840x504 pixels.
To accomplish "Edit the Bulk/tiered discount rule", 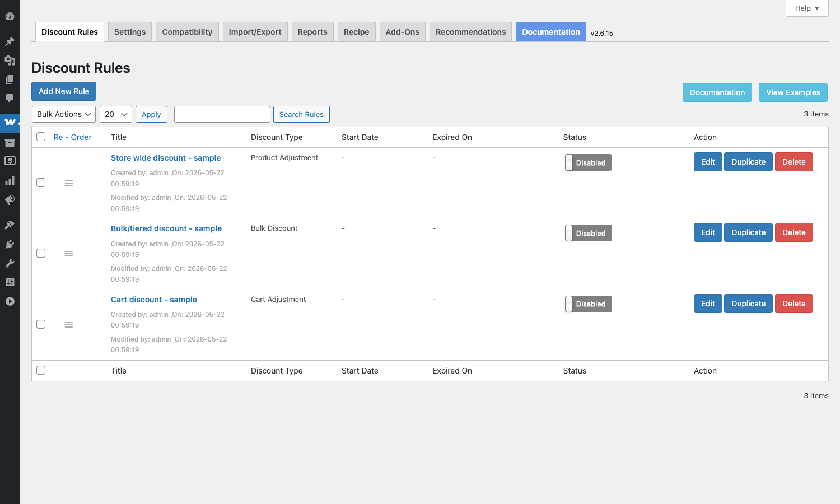I will [x=708, y=232].
